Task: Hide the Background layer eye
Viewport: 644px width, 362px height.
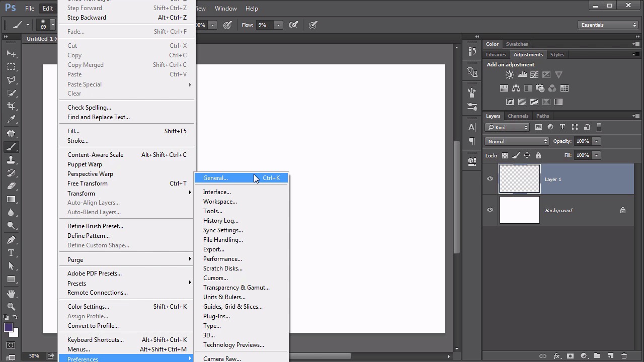Action: tap(490, 210)
